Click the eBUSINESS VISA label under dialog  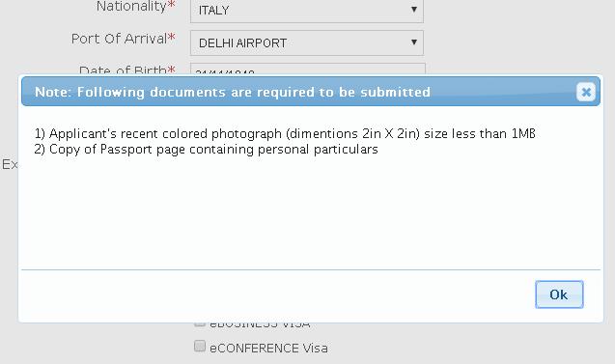pos(260,324)
